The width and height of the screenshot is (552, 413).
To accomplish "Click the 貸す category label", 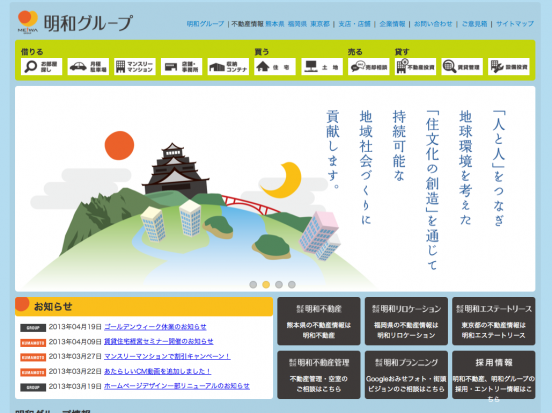I will click(x=402, y=52).
